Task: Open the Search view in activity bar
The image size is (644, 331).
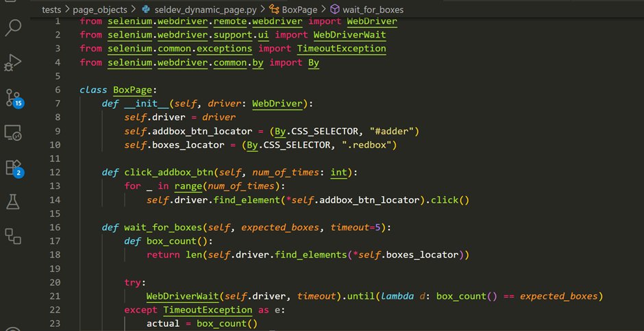Action: 13,28
